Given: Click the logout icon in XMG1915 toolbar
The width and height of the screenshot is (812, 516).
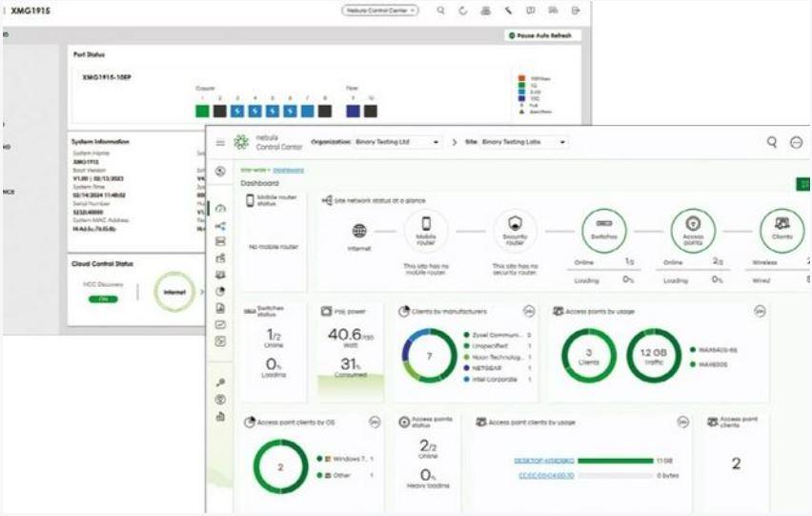Looking at the screenshot, I should [x=576, y=10].
